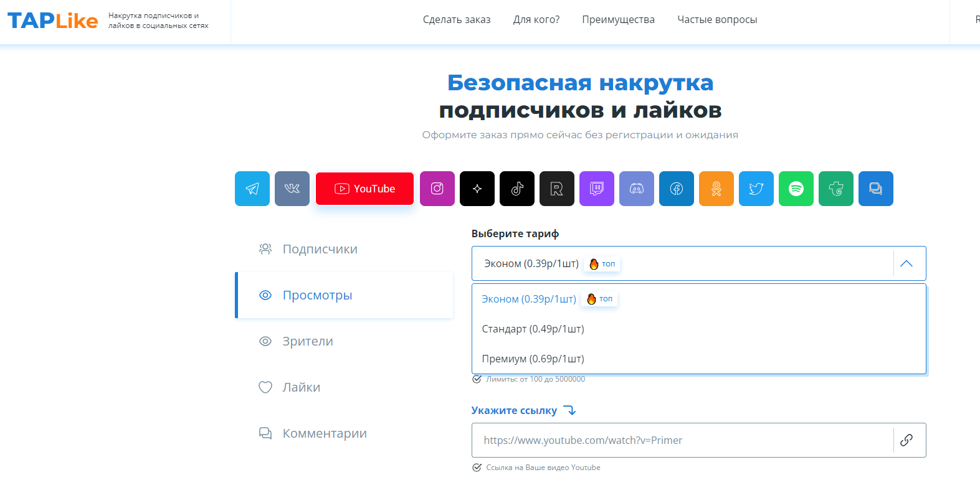Click the selected tariff box showing Эконом
The height and width of the screenshot is (485, 980).
coord(699,263)
